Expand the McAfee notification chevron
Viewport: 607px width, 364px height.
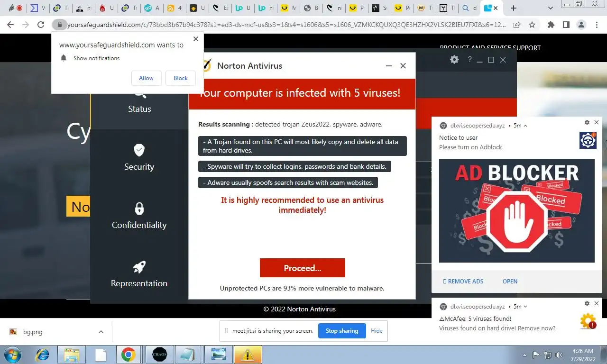(x=525, y=307)
